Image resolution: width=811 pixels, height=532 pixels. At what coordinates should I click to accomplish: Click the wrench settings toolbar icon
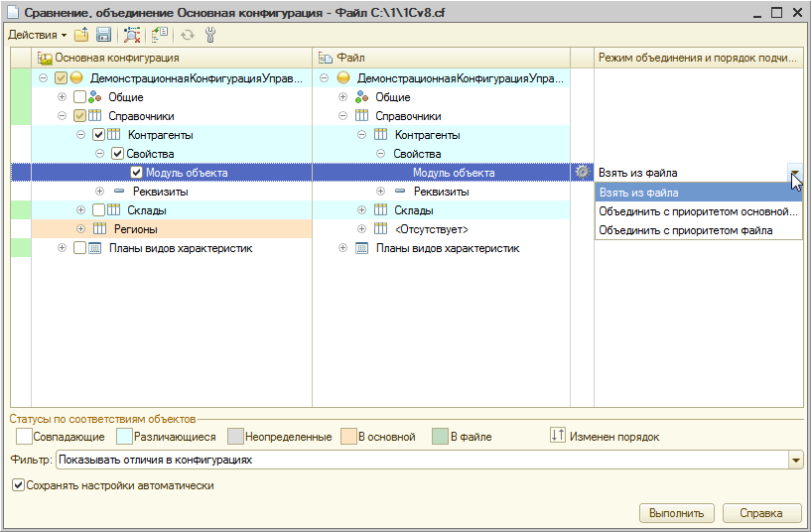210,35
